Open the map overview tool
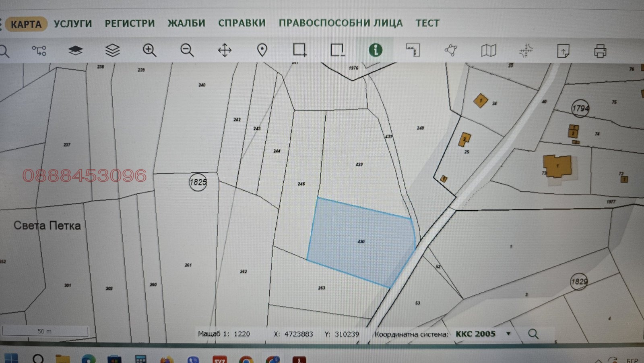Image resolution: width=644 pixels, height=363 pixels. (488, 50)
